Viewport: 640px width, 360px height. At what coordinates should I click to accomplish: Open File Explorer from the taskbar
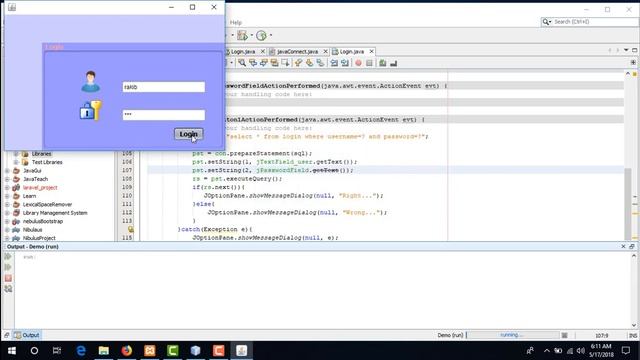tap(104, 351)
